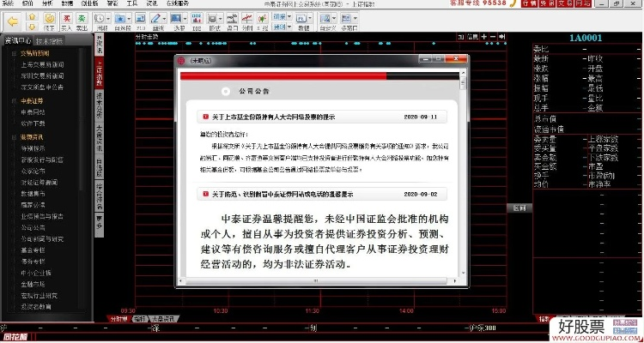Open 关于上市基金份额持有人大会网络投票的提示 announcement
This screenshot has width=644, height=343.
pos(274,117)
